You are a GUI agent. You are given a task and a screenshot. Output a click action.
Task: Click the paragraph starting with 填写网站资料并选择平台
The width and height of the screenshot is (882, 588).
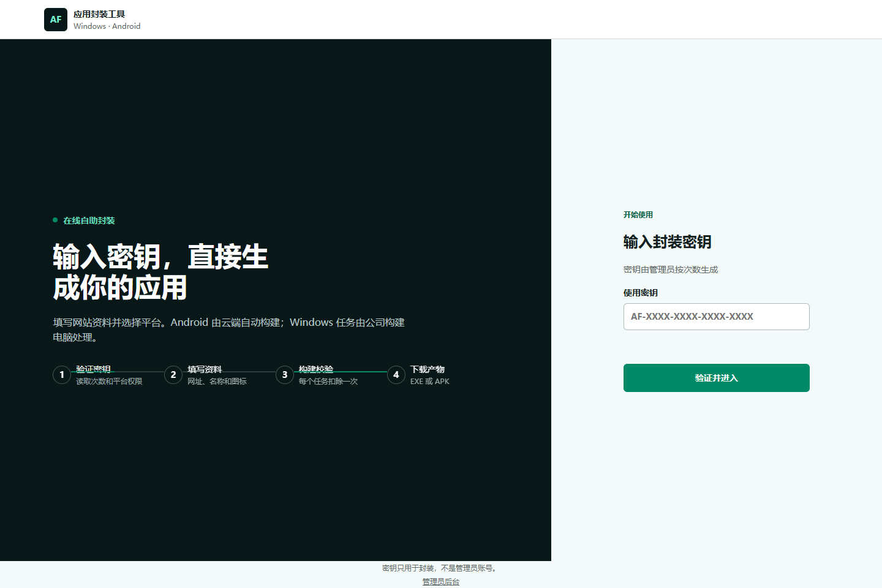click(x=229, y=330)
